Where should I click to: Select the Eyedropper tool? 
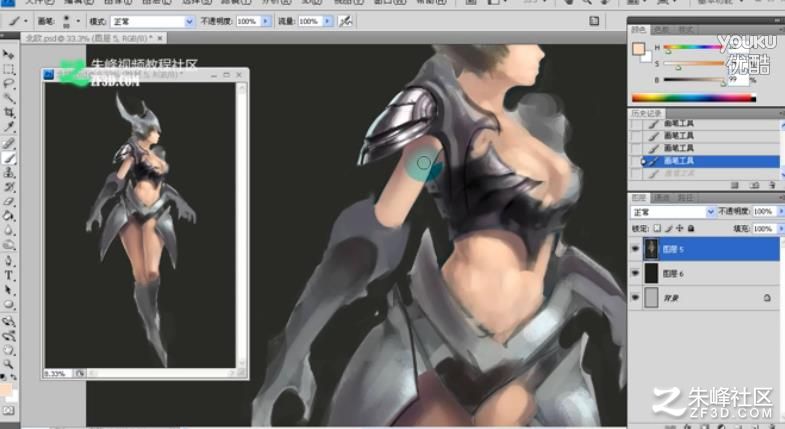click(8, 127)
